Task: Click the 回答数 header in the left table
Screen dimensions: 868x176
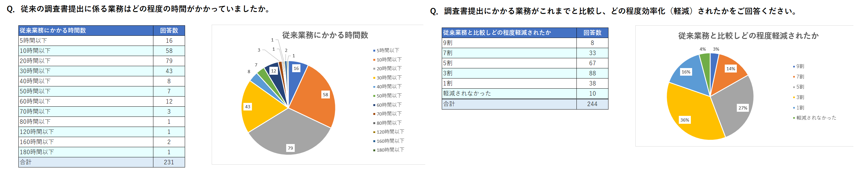Action: pos(169,31)
